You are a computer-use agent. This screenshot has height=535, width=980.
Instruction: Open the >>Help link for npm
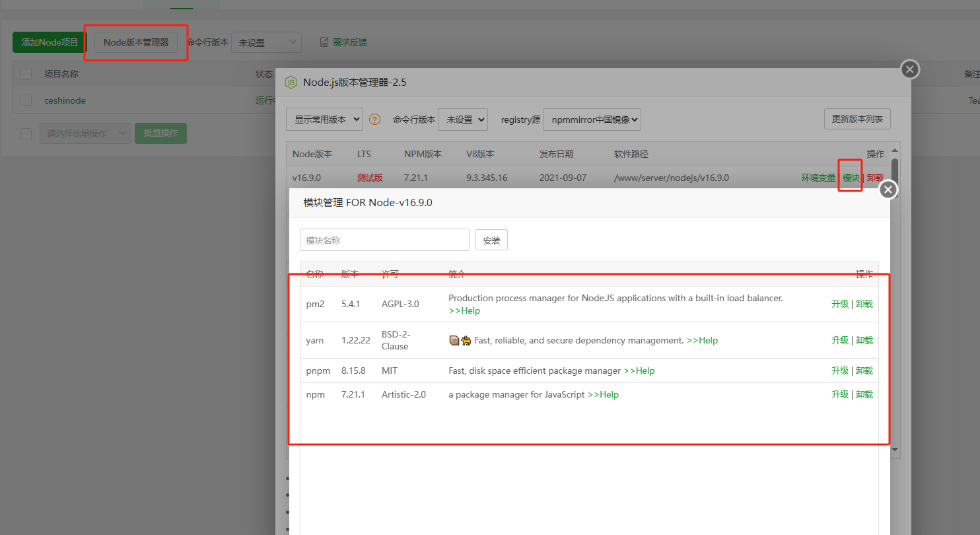[603, 394]
